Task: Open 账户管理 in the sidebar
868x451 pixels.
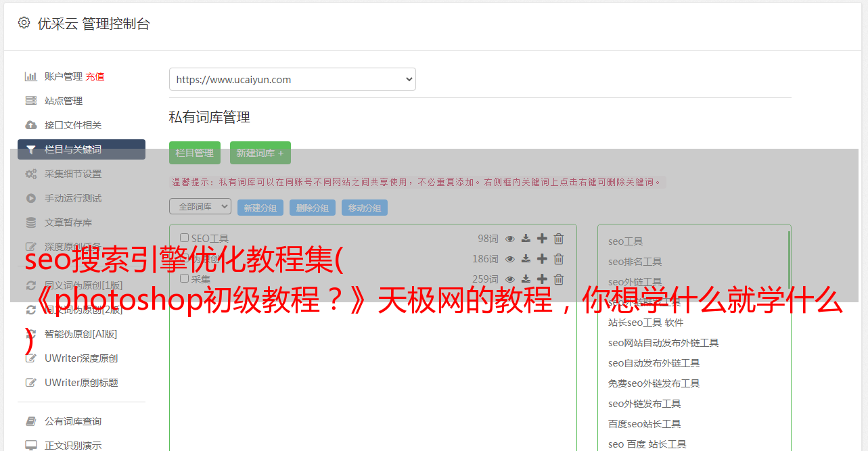Action: point(64,76)
